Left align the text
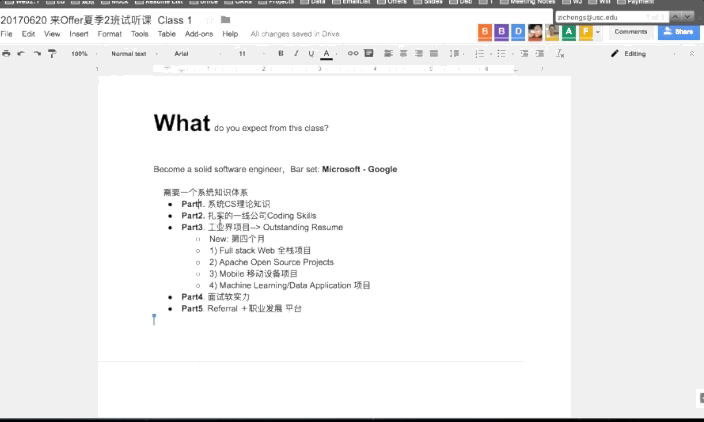704x422 pixels. (x=388, y=53)
